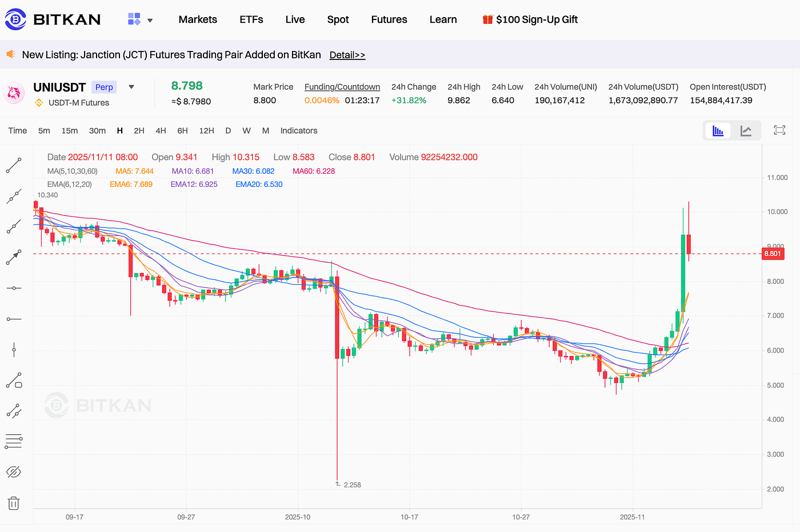Switch to the candlestick chart view toggle
The image size is (800, 532).
pos(718,131)
